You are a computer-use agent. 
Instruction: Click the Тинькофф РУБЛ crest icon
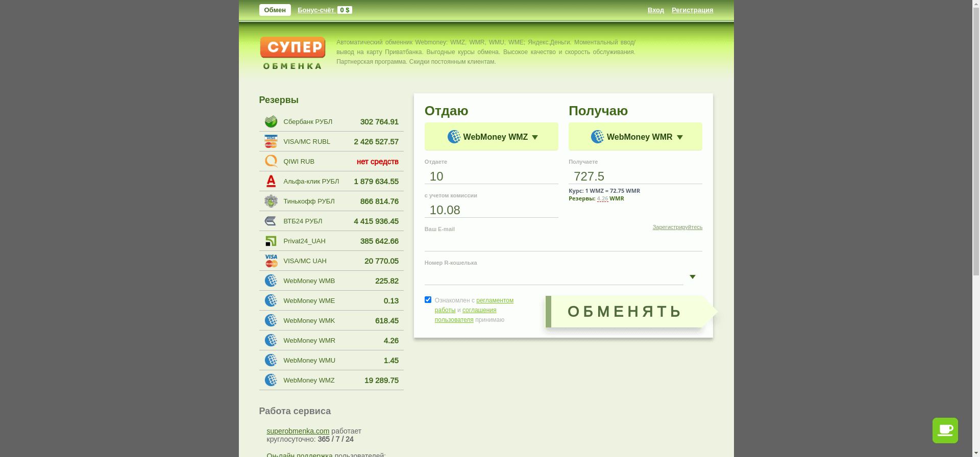pos(271,201)
